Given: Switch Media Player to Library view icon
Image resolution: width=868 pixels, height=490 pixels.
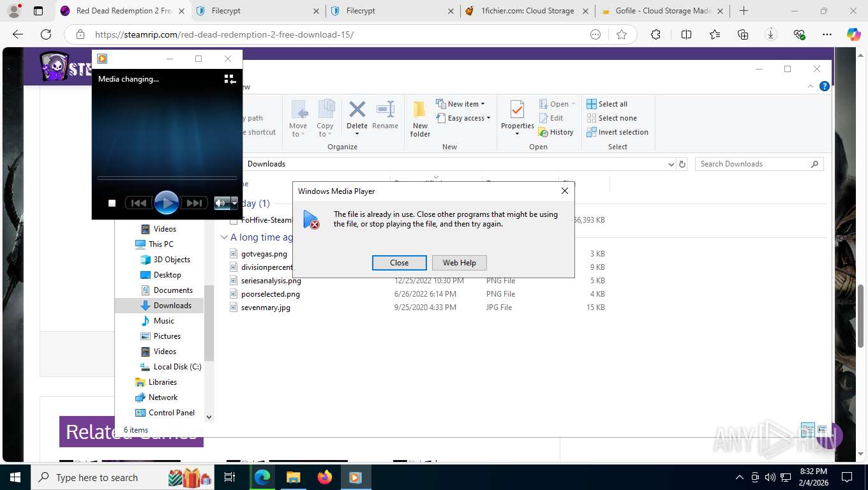Looking at the screenshot, I should click(x=230, y=79).
